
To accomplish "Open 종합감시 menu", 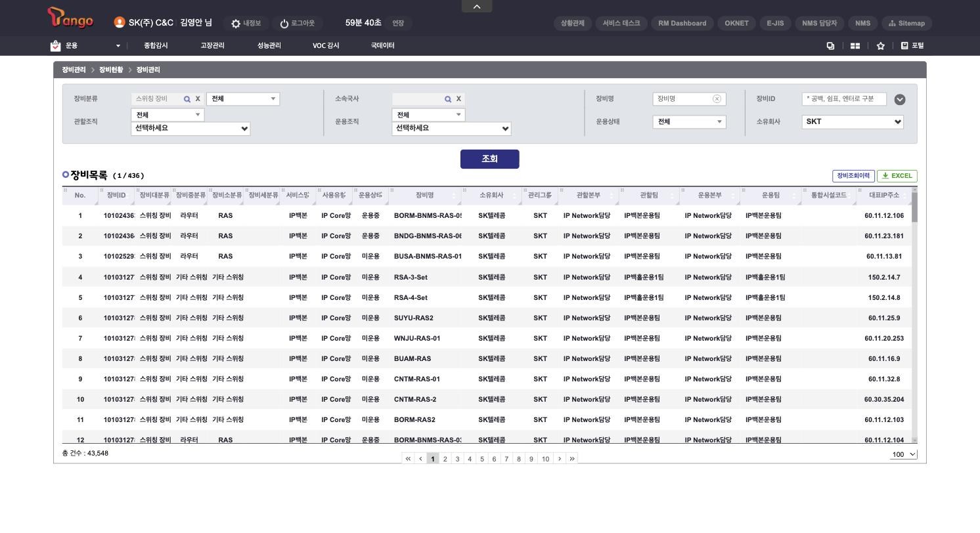I will pos(156,46).
